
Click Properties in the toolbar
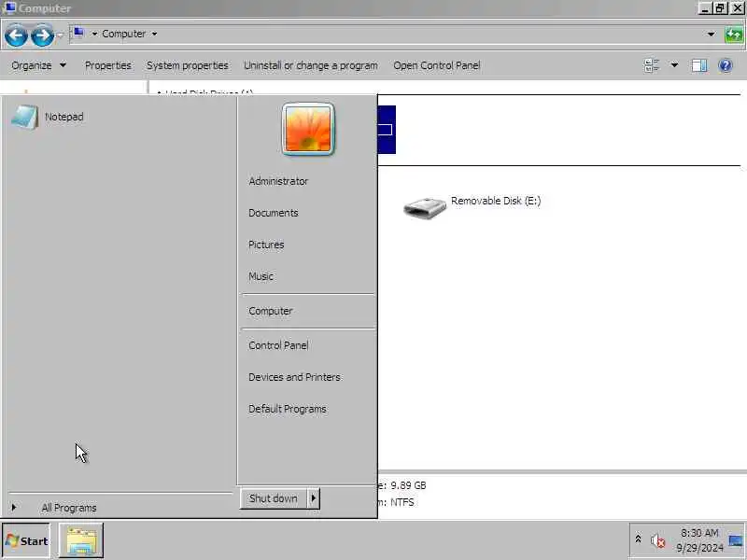click(x=107, y=65)
